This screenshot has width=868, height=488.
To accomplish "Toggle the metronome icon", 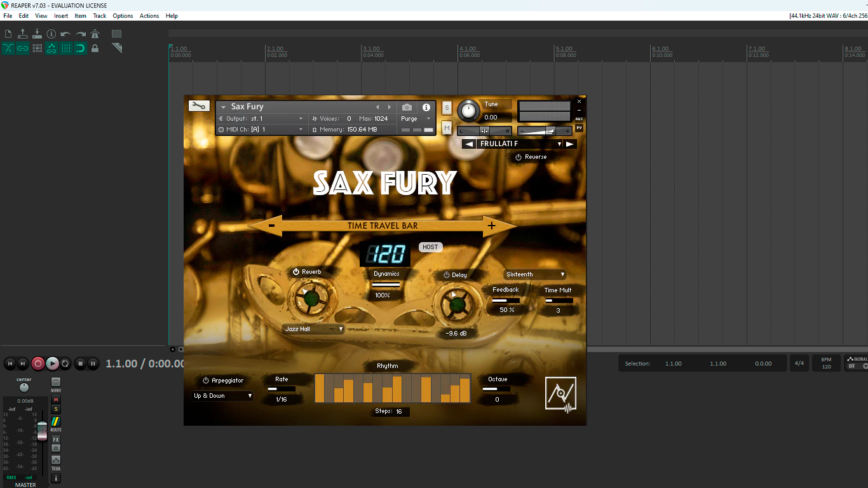I will 95,34.
